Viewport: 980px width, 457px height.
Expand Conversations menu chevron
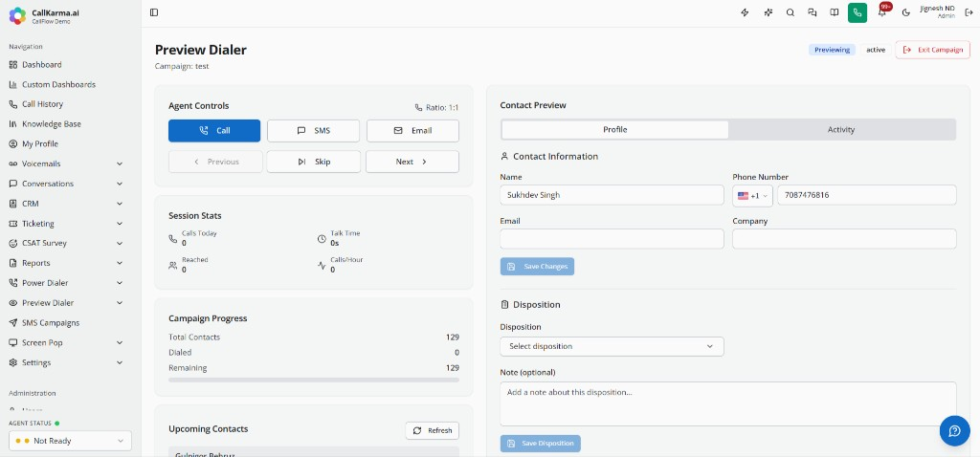click(120, 184)
